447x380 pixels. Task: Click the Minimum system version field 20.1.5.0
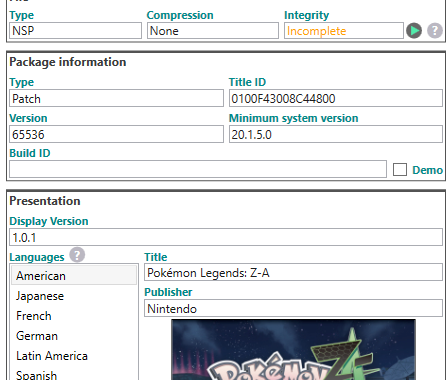pyautogui.click(x=336, y=134)
